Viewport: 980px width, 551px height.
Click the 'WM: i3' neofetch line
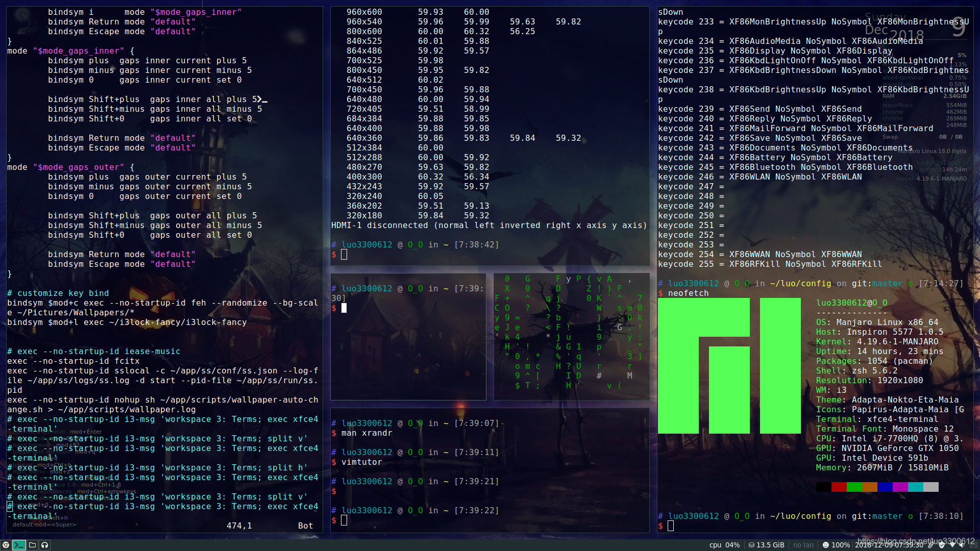(x=831, y=390)
